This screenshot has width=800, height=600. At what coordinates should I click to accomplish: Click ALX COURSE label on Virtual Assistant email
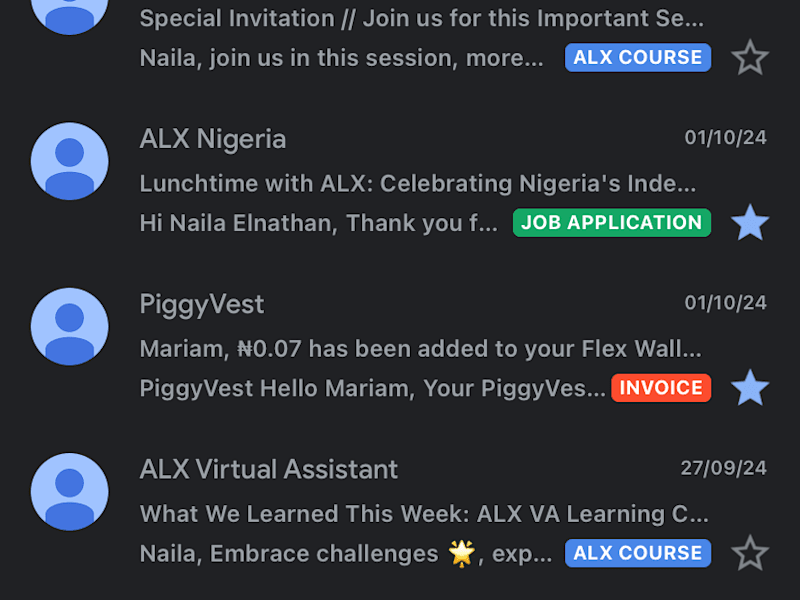click(x=638, y=553)
